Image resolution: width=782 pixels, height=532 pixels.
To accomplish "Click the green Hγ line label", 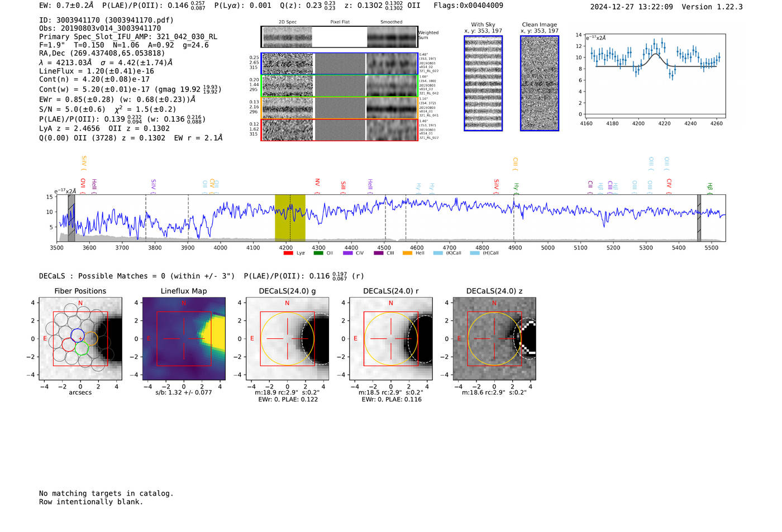I will coord(516,188).
